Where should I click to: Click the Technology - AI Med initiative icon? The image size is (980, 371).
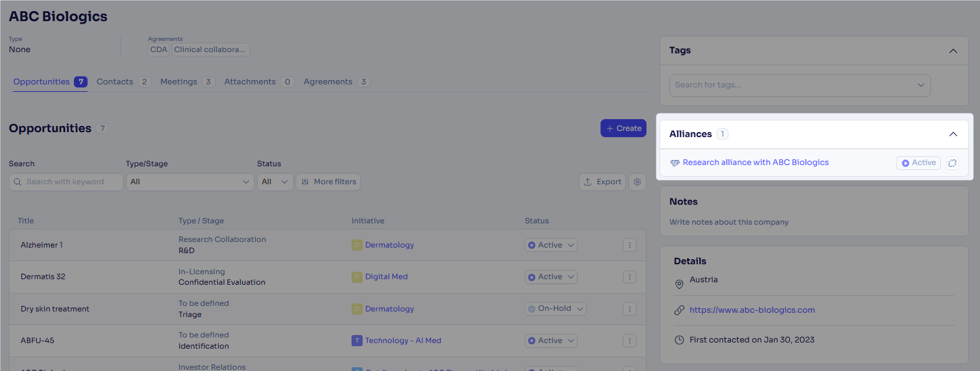(x=357, y=341)
